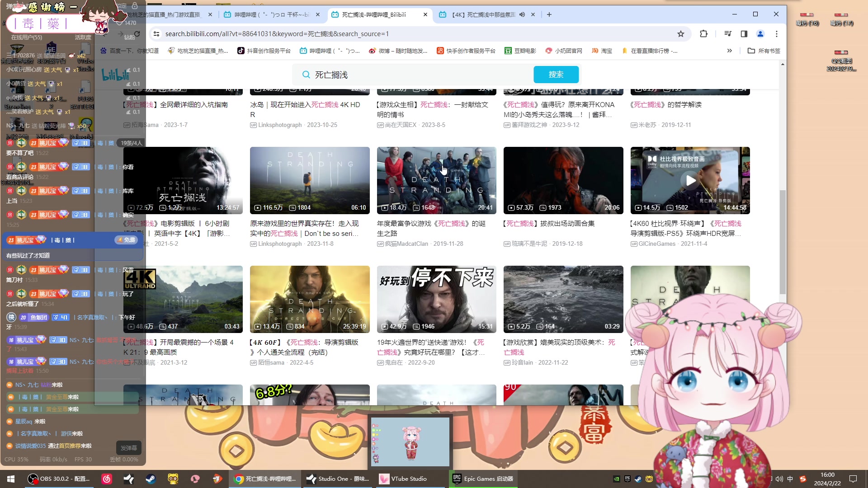This screenshot has height=488, width=868.
Task: Open 年度最富争议游戏 video title
Action: tap(431, 228)
